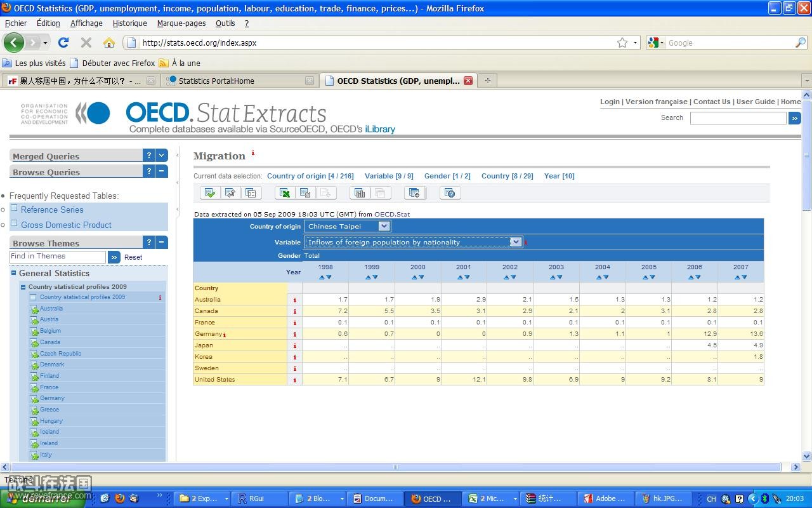Collapse the Browse Queries panel
The image size is (812, 508).
click(x=162, y=171)
